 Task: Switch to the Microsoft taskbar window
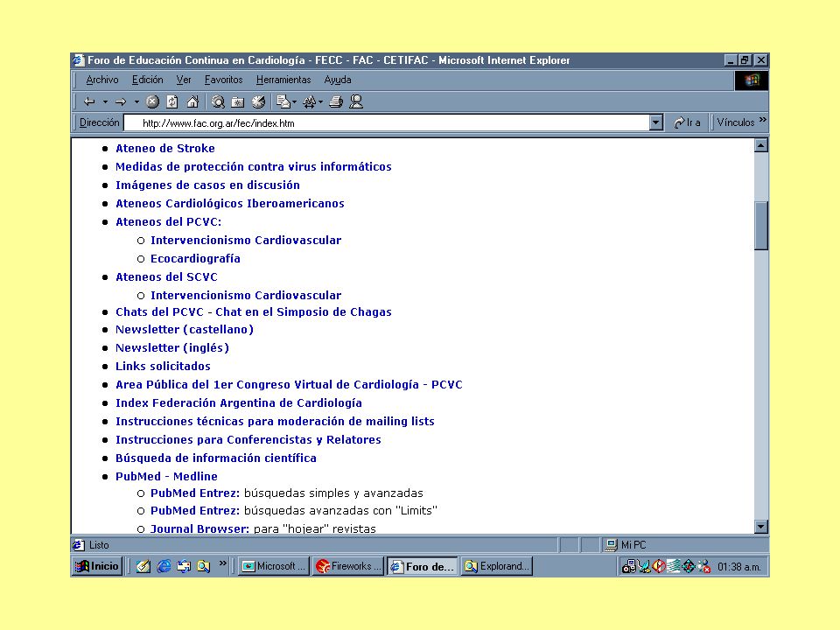coord(274,566)
